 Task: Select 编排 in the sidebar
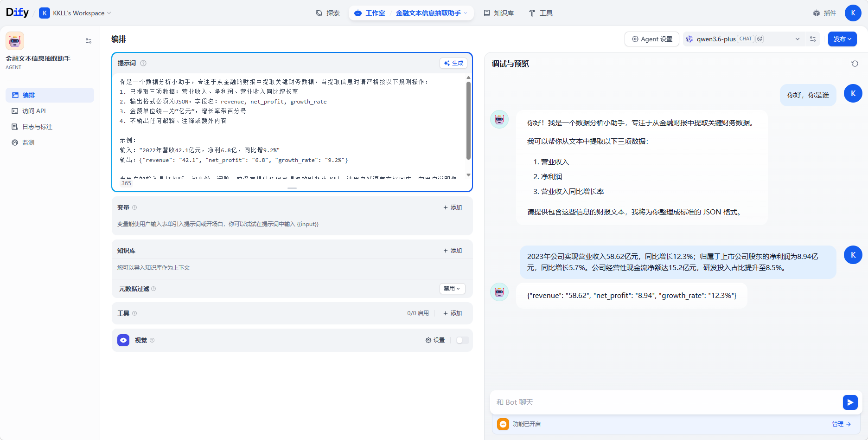pyautogui.click(x=50, y=95)
